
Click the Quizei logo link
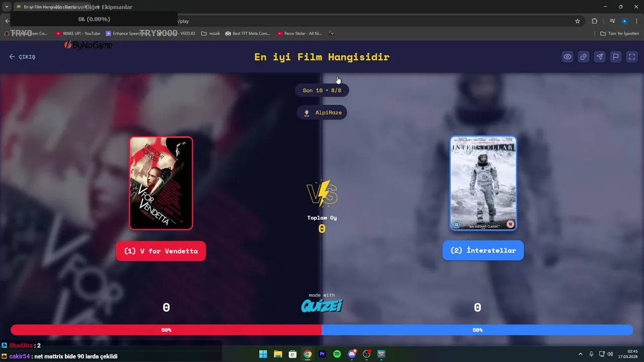coord(322,306)
